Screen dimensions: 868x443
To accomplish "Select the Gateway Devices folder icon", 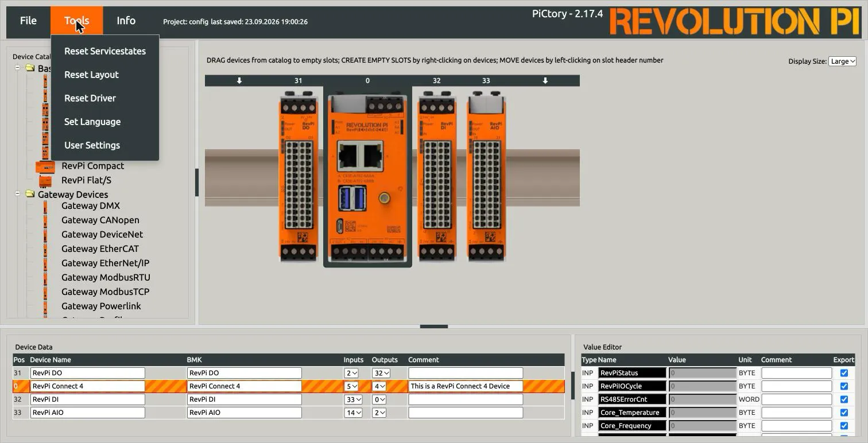I will pyautogui.click(x=30, y=195).
